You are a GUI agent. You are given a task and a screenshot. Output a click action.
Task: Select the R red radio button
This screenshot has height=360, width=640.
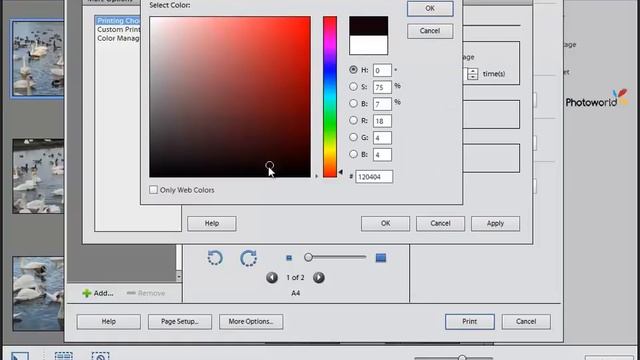[x=353, y=120]
